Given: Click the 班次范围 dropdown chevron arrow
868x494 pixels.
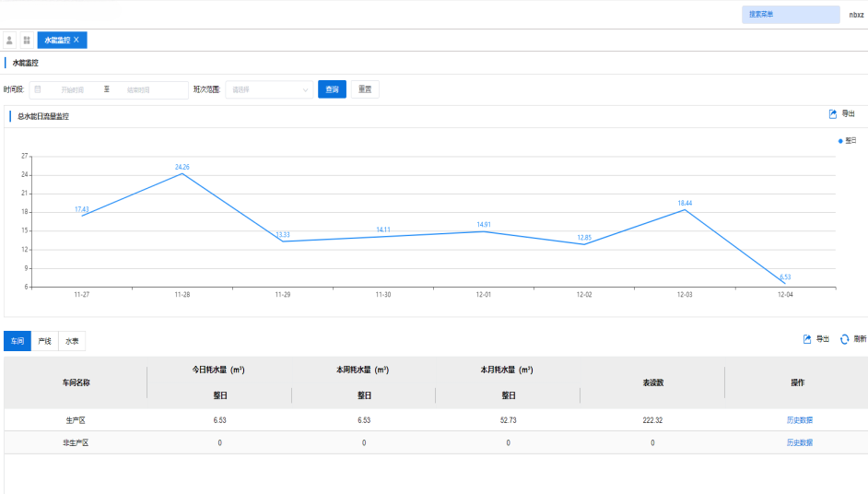Looking at the screenshot, I should pos(305,90).
